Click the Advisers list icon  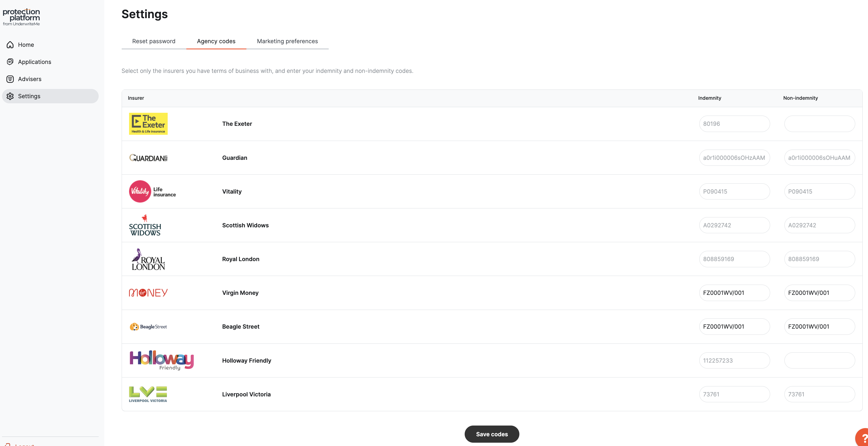[x=10, y=79]
